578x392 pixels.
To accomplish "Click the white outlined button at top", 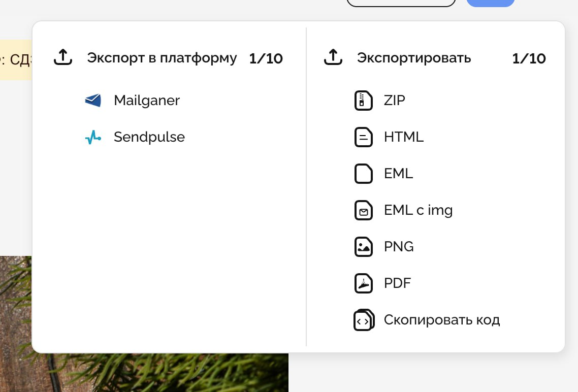I will [401, 3].
